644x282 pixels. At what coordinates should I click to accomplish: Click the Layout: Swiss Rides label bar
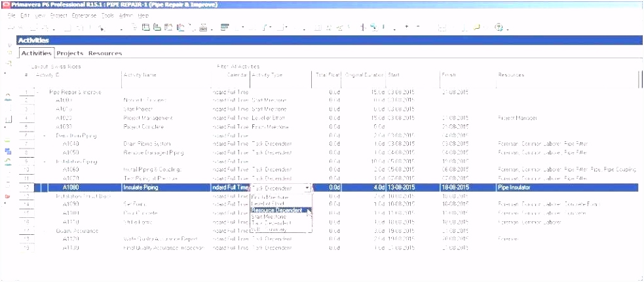coord(54,67)
